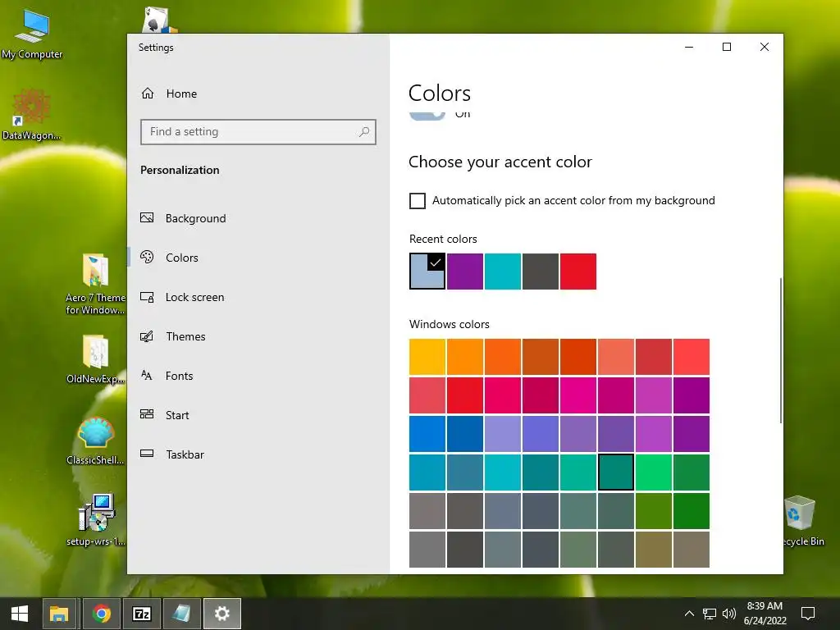Click the taskbar clock showing 8:39 AM
The height and width of the screenshot is (630, 840).
(765, 614)
